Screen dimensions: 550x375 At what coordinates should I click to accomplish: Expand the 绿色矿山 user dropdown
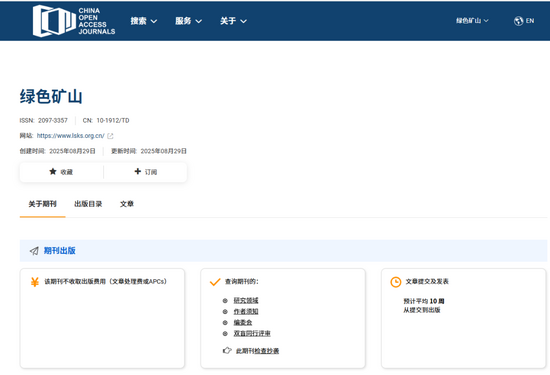472,21
